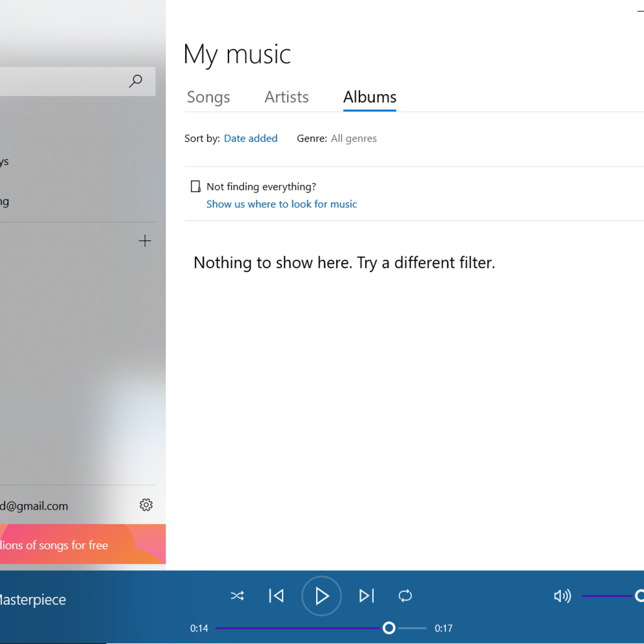Open the gmail.com account entry

pyautogui.click(x=34, y=506)
